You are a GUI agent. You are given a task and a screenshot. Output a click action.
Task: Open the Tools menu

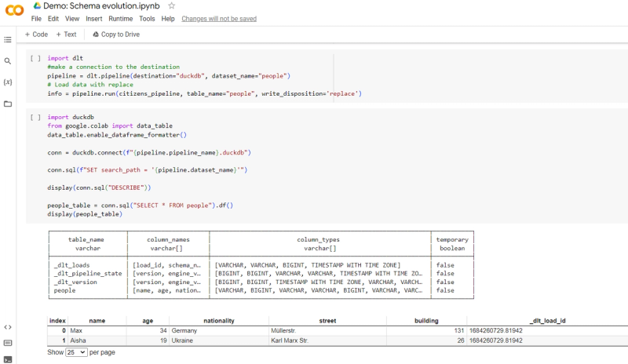(147, 19)
